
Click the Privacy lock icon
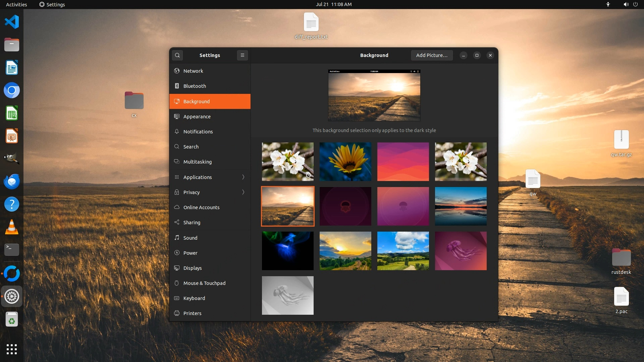(x=177, y=192)
